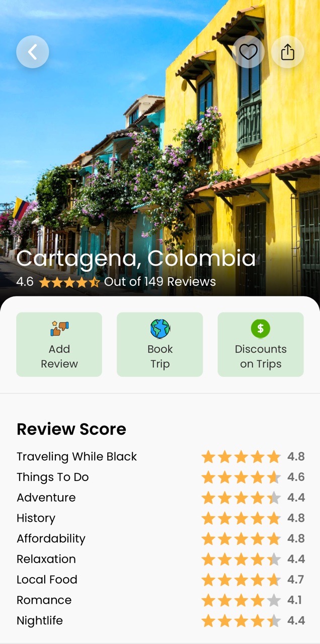The width and height of the screenshot is (320, 644).
Task: Click the Romance 4.1 star rating
Action: [x=241, y=600]
